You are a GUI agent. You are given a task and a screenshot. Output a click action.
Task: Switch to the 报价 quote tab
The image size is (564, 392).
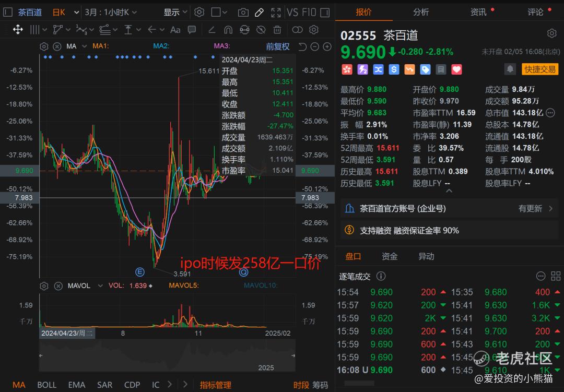click(363, 12)
